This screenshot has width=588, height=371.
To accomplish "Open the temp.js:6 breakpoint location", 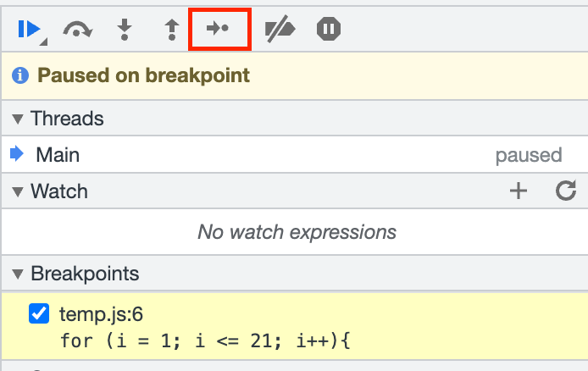I will (x=101, y=314).
